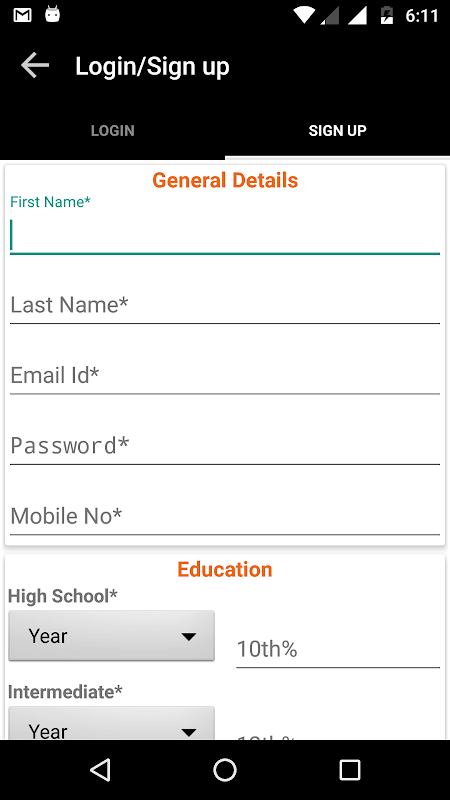Open Intermediate Year dropdown

111,724
